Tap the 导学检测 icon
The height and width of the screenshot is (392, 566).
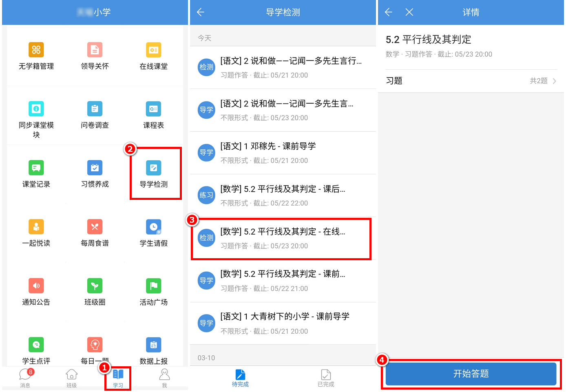click(153, 168)
